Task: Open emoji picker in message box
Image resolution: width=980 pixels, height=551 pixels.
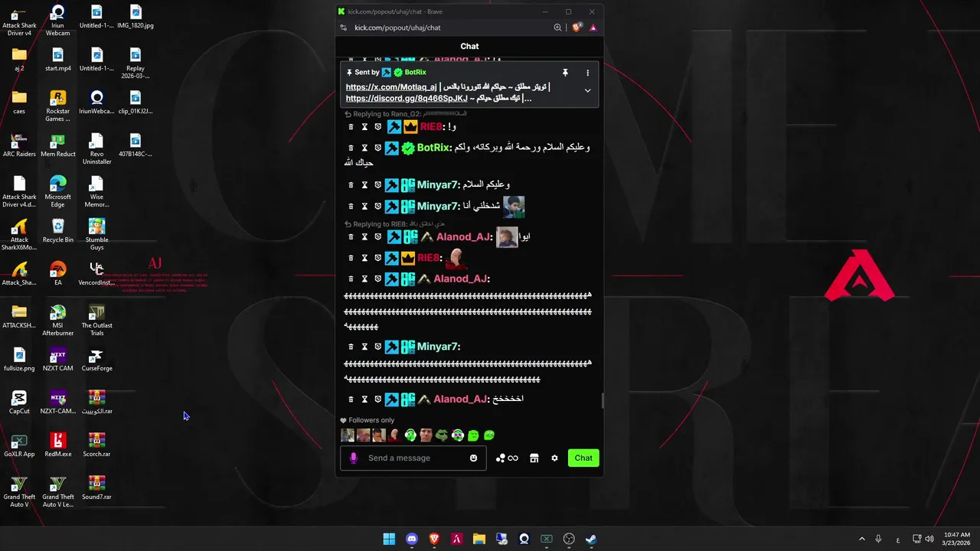Action: (473, 458)
